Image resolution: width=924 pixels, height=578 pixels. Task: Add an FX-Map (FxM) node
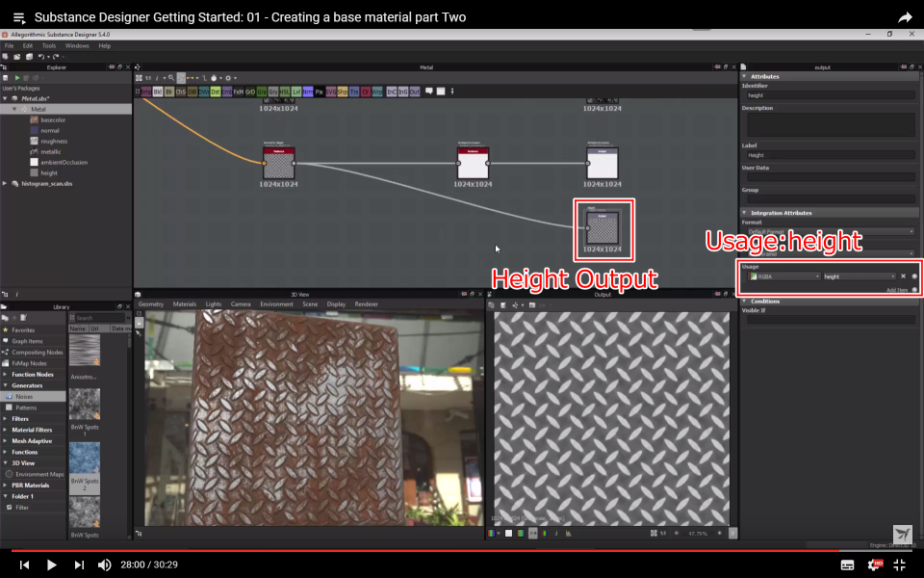point(238,92)
